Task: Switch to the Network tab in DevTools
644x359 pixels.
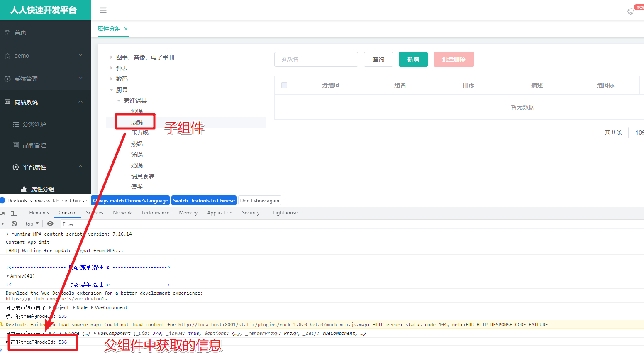Action: point(122,213)
